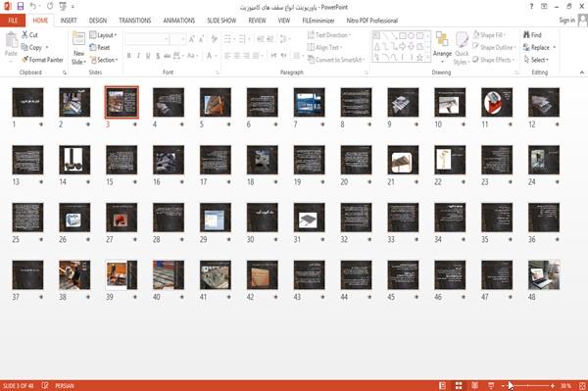Image resolution: width=588 pixels, height=391 pixels.
Task: Click the Format Painter tool
Action: 43,60
